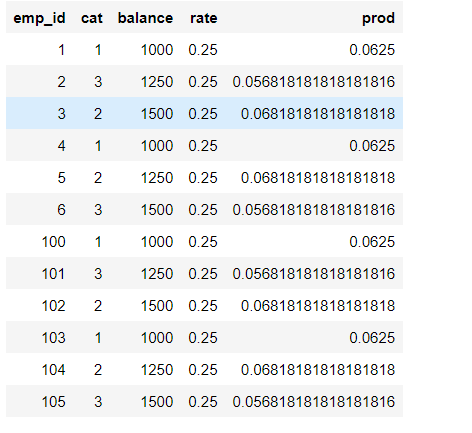Click rate 0.25 in emp_id 1 row
Viewport: 472px width, 433px height.
(x=203, y=50)
